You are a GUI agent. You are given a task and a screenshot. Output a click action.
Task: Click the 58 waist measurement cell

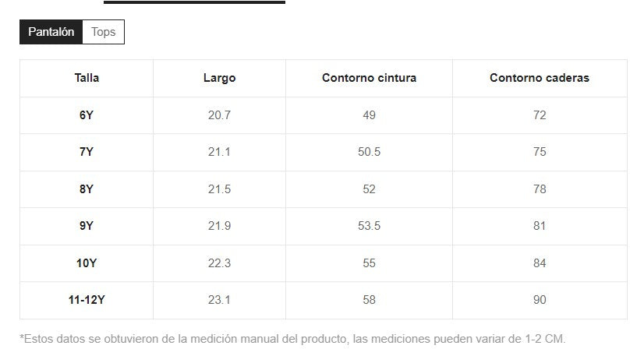[x=369, y=300]
